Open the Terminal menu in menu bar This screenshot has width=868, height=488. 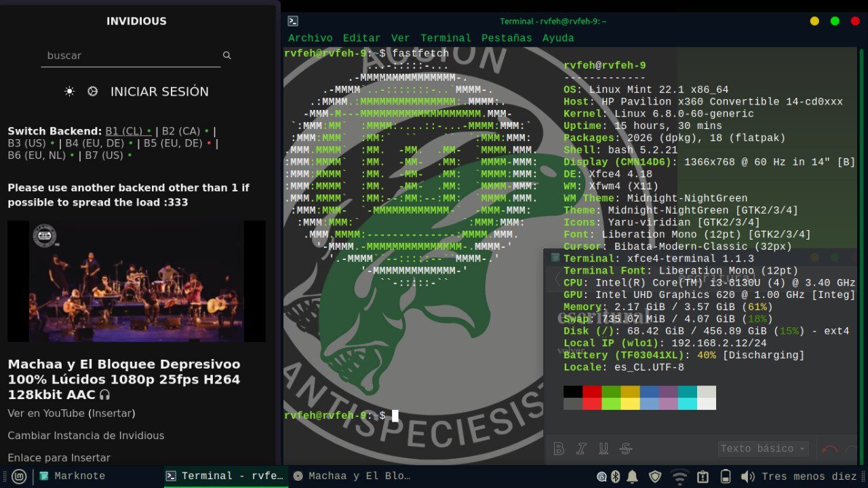click(446, 38)
